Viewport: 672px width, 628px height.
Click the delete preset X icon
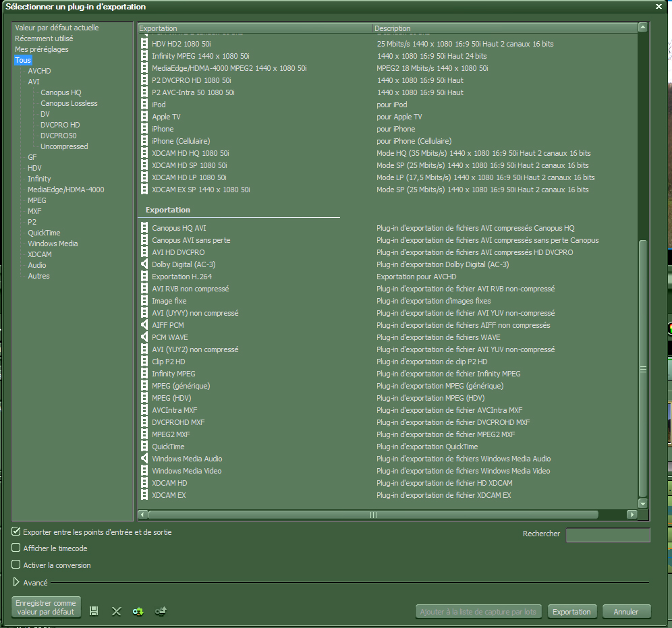[x=116, y=611]
